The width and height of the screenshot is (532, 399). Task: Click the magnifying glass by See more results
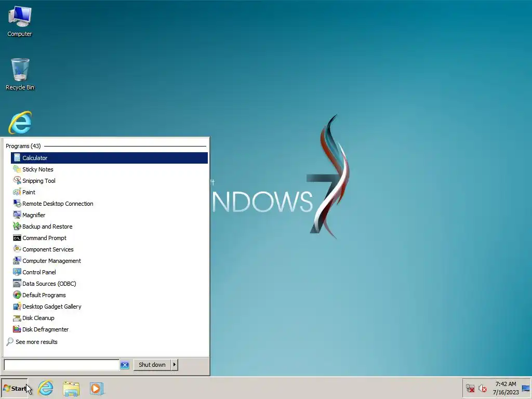pyautogui.click(x=10, y=342)
